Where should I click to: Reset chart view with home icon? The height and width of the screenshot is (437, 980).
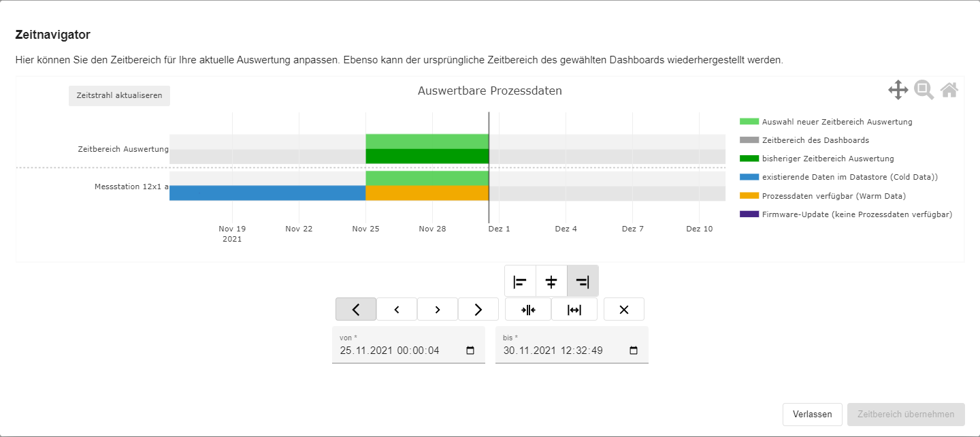(949, 90)
